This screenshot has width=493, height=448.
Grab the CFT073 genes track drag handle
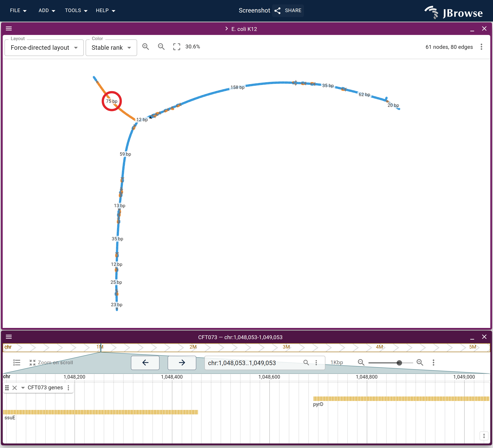pyautogui.click(x=7, y=388)
